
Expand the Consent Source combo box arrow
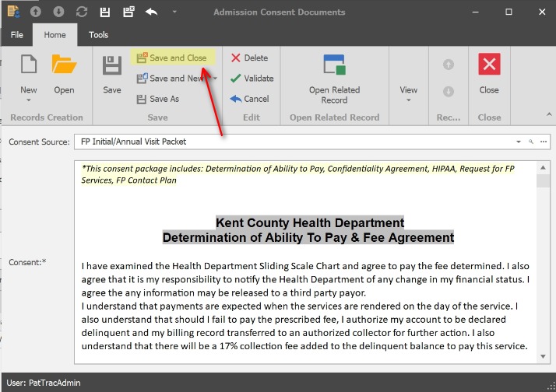click(519, 142)
